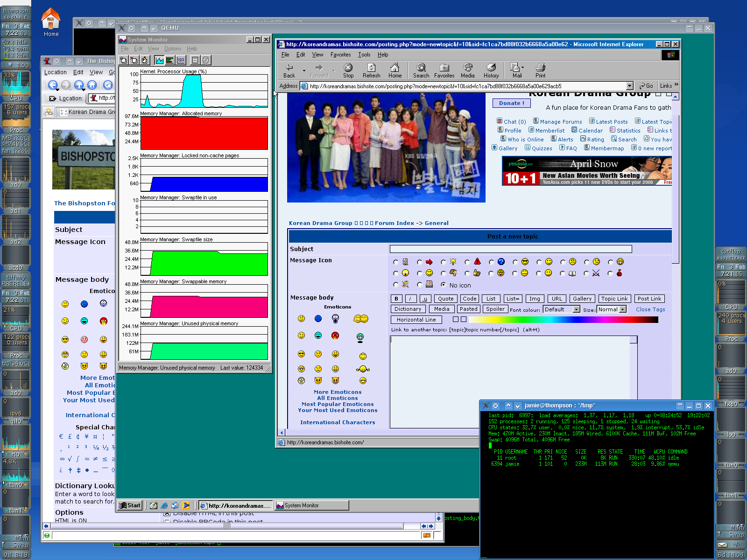Screen dimensions: 747x560
Task: Click Start Logging icon in System Monitor
Action: pyautogui.click(x=196, y=60)
